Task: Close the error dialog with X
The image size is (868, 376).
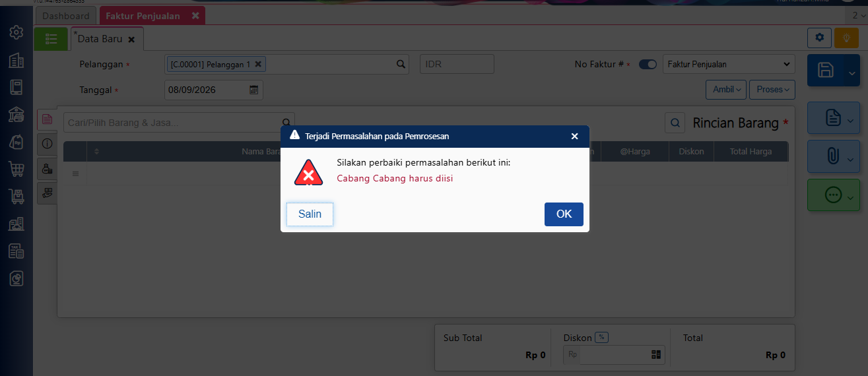Action: pyautogui.click(x=574, y=136)
